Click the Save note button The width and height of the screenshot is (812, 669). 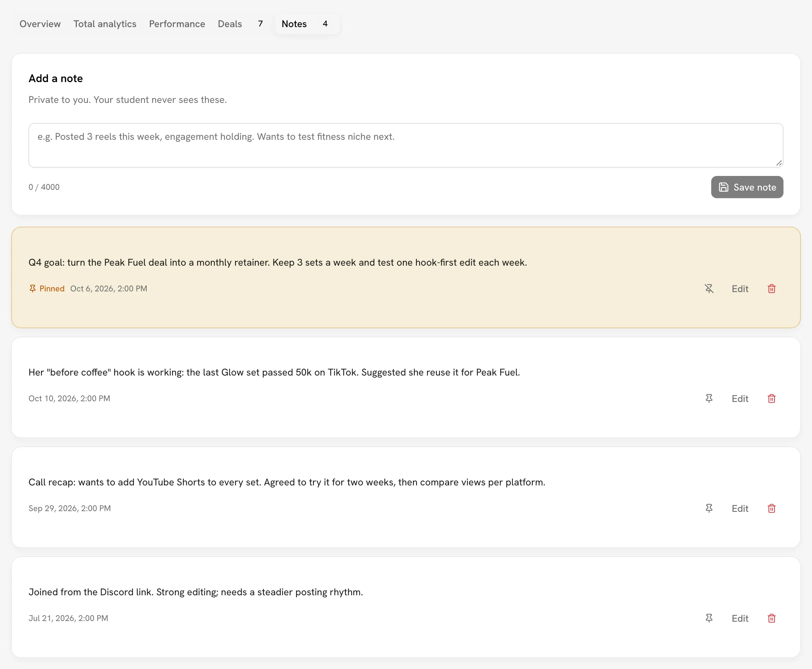(747, 187)
